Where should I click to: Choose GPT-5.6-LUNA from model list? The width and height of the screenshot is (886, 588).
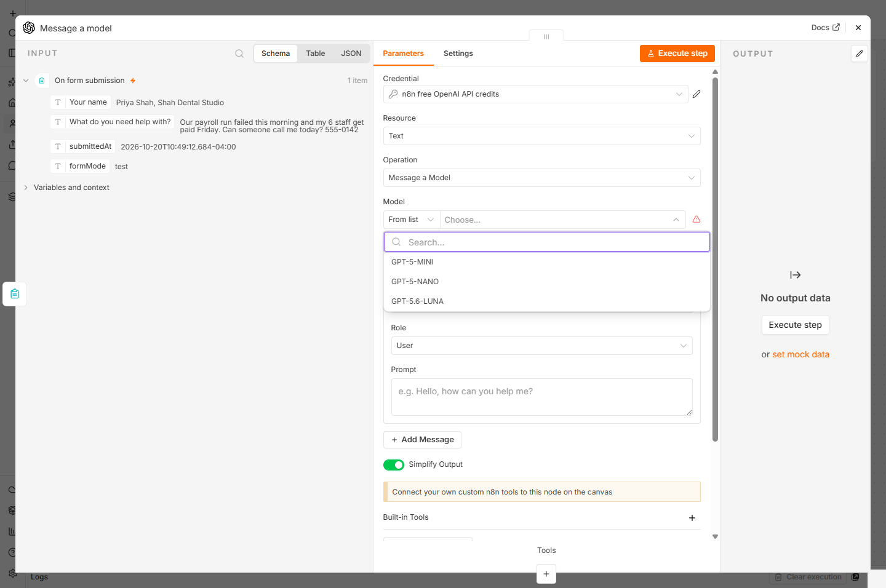[546, 301]
